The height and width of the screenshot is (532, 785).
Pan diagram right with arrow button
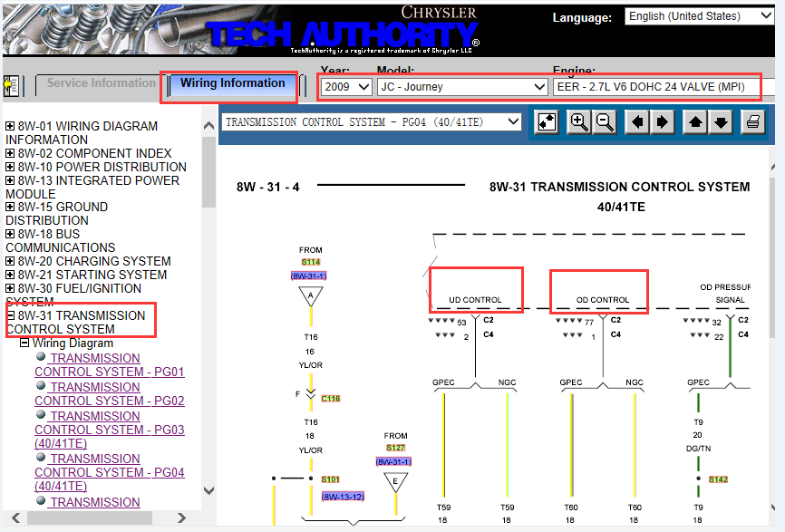pyautogui.click(x=662, y=122)
